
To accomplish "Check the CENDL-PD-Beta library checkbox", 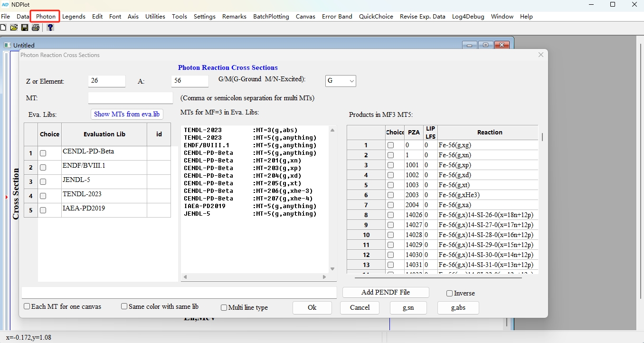I will point(43,153).
